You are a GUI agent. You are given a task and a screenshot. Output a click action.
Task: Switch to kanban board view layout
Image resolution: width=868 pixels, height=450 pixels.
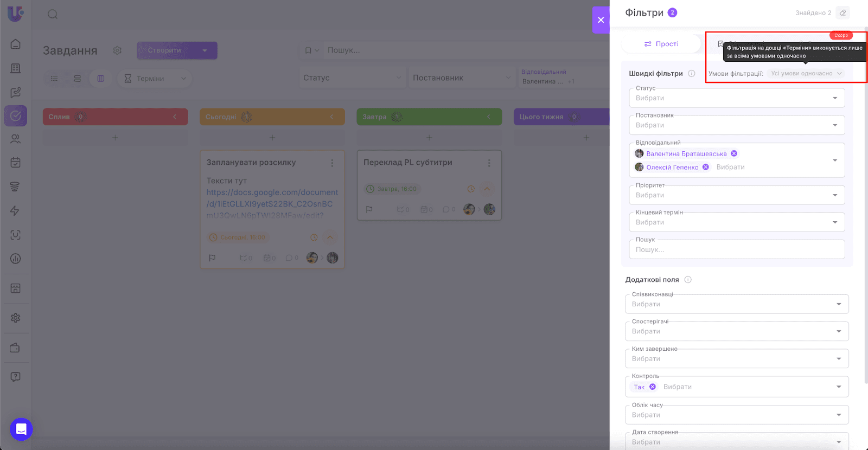tap(101, 79)
